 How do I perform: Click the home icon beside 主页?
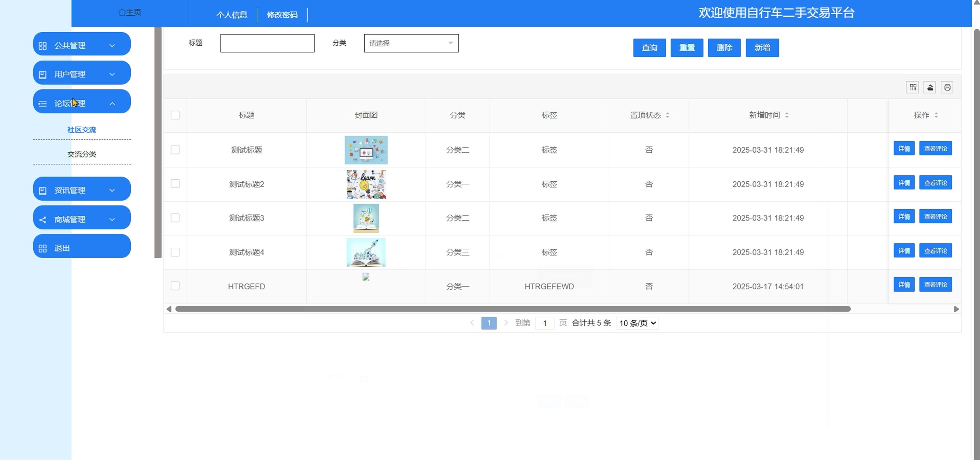[x=122, y=13]
